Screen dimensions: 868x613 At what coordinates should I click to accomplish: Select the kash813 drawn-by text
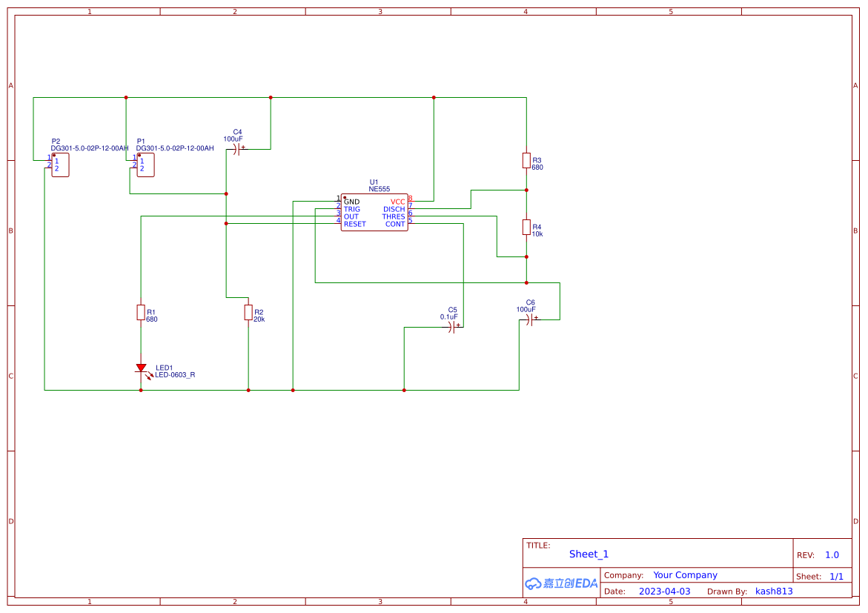coord(774,591)
